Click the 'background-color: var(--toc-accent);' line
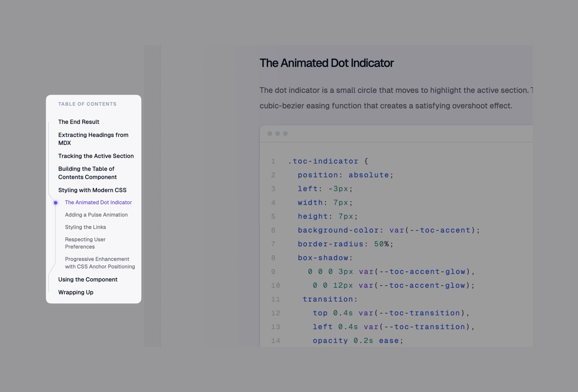The width and height of the screenshot is (578, 392). click(x=389, y=230)
